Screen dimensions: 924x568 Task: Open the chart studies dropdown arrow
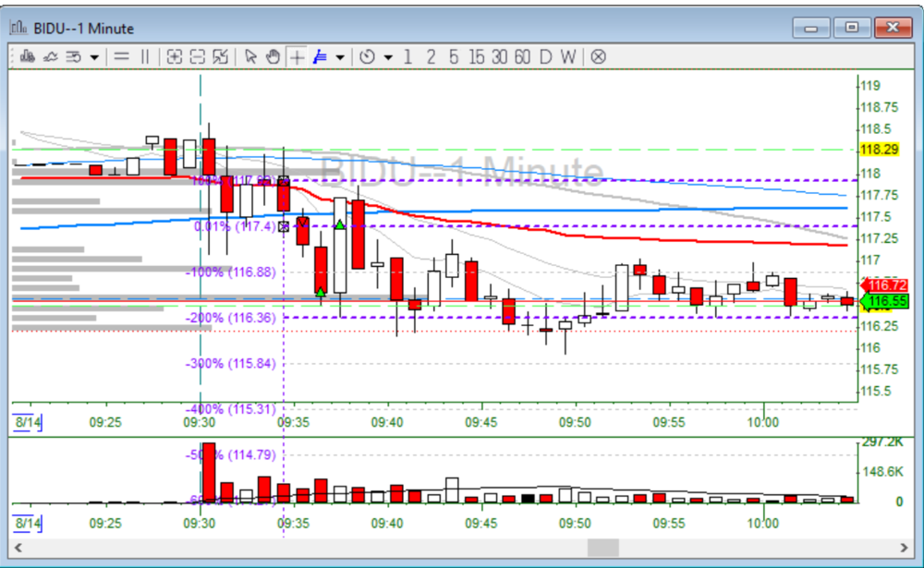pos(94,57)
